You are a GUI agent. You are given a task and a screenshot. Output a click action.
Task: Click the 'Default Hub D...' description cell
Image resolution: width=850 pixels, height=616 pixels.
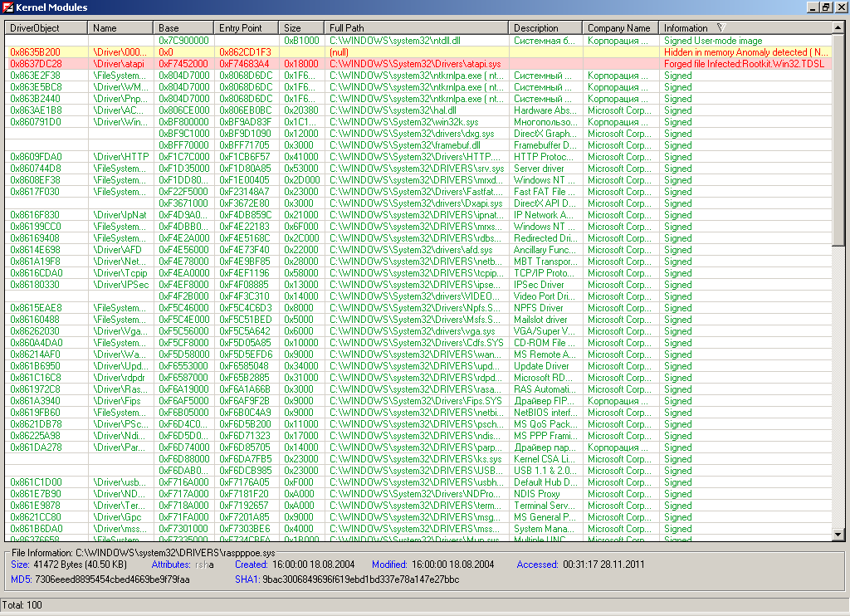coord(545,482)
